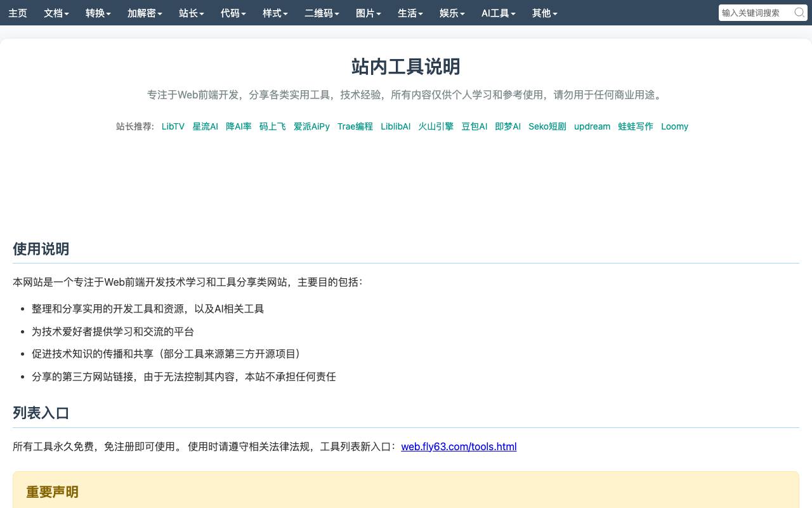Open the 蛙蛙写作 link

click(x=636, y=126)
